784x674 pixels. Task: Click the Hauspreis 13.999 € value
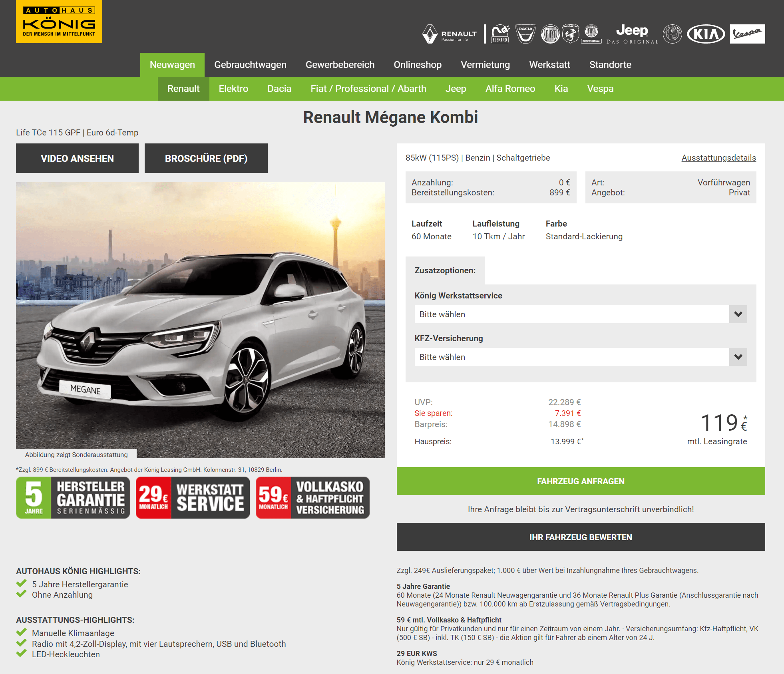pos(567,441)
